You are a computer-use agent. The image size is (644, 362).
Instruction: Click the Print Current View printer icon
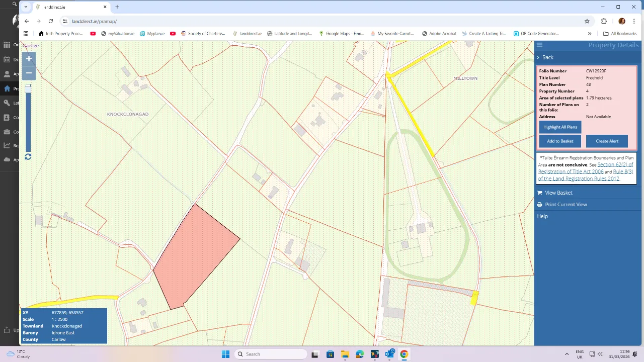[x=539, y=204]
